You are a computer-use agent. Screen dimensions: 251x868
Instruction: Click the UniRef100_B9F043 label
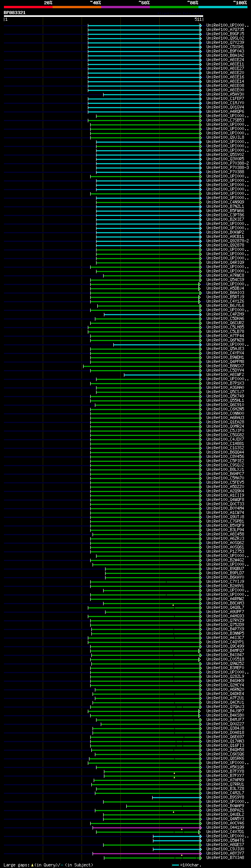(225, 51)
